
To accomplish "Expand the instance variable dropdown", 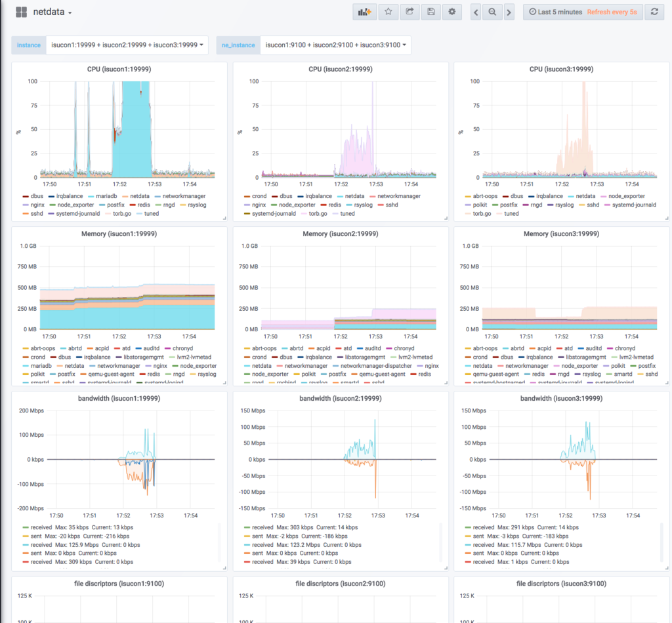I will click(x=127, y=45).
